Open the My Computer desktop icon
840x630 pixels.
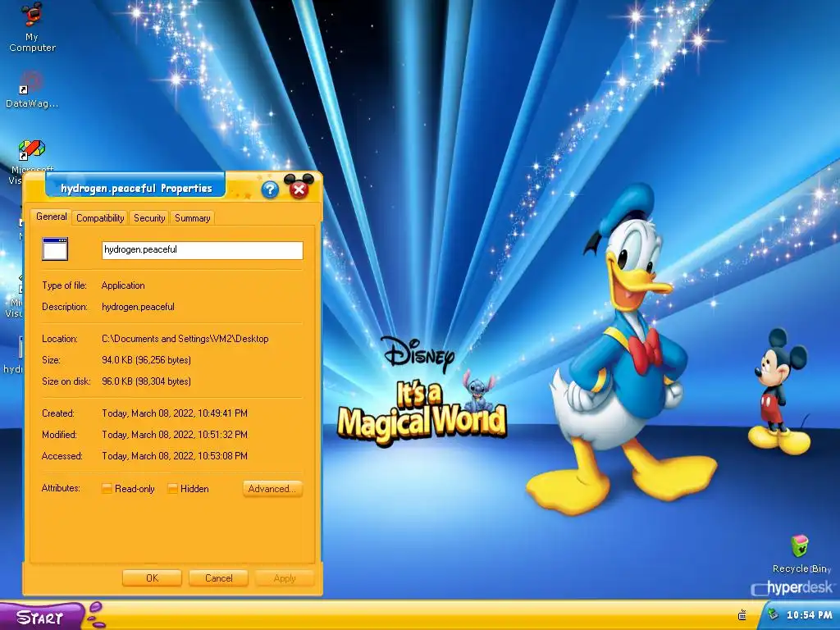32,27
